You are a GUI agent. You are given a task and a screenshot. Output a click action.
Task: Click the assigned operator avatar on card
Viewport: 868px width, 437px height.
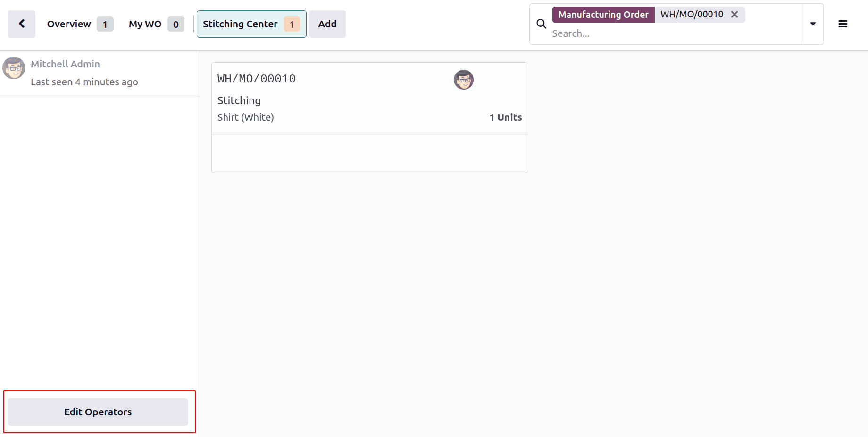coord(464,80)
